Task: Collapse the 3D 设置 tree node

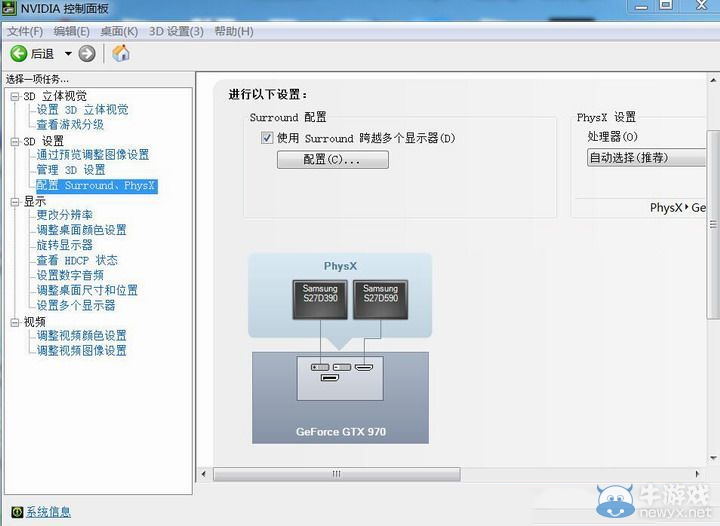Action: (15, 141)
